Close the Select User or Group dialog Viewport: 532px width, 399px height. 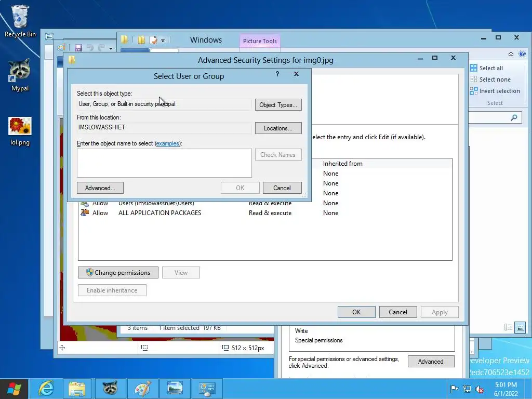tap(296, 74)
